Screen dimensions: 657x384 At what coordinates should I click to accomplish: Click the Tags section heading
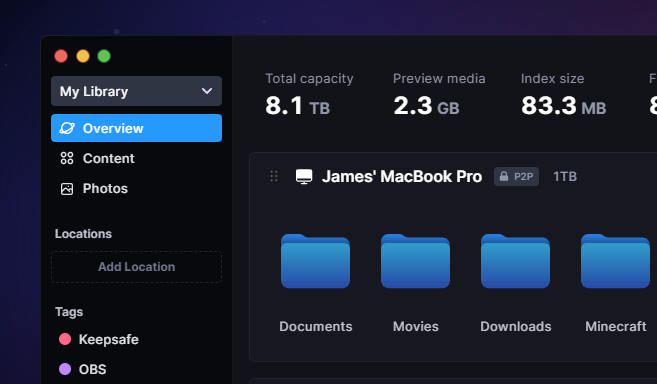(69, 312)
